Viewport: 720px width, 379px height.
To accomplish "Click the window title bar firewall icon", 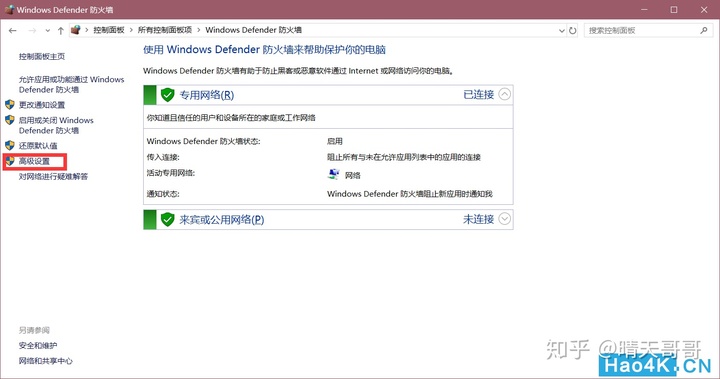I will (9, 9).
